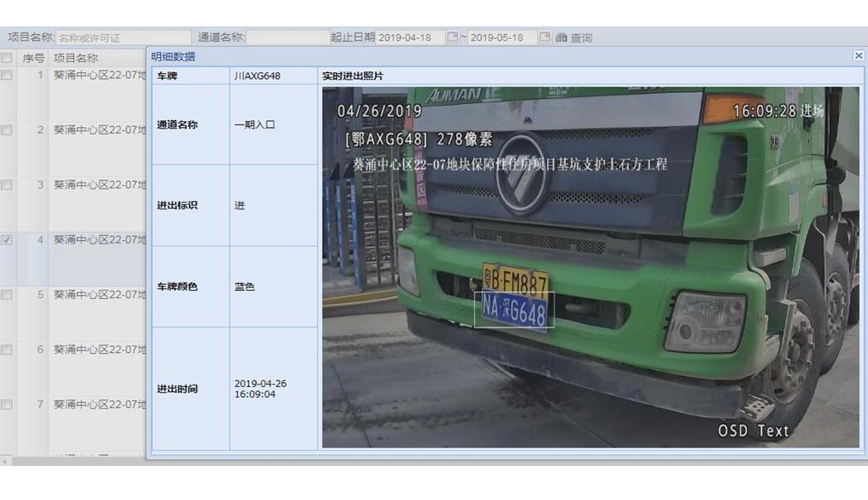Click the 进 entry/exit flag value
This screenshot has height=500, width=868.
239,206
